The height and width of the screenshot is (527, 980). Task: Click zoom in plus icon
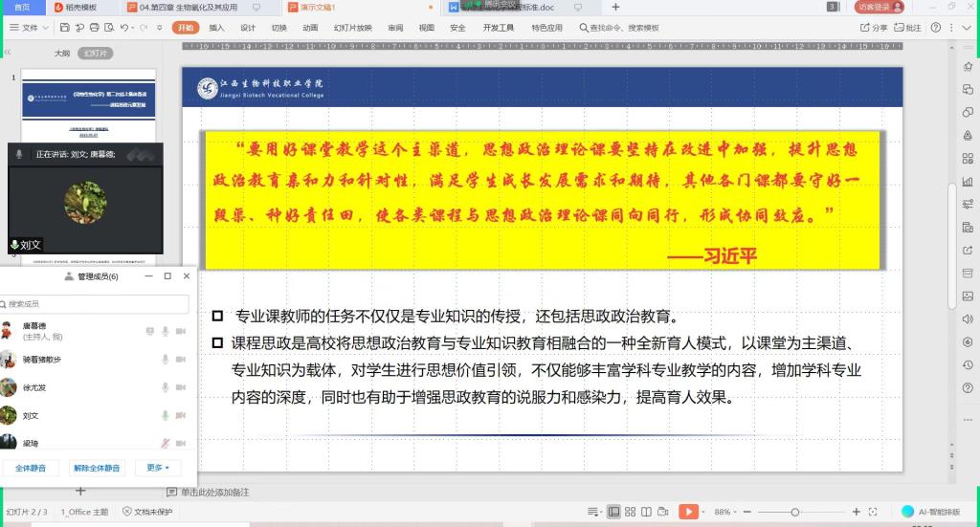tap(856, 512)
